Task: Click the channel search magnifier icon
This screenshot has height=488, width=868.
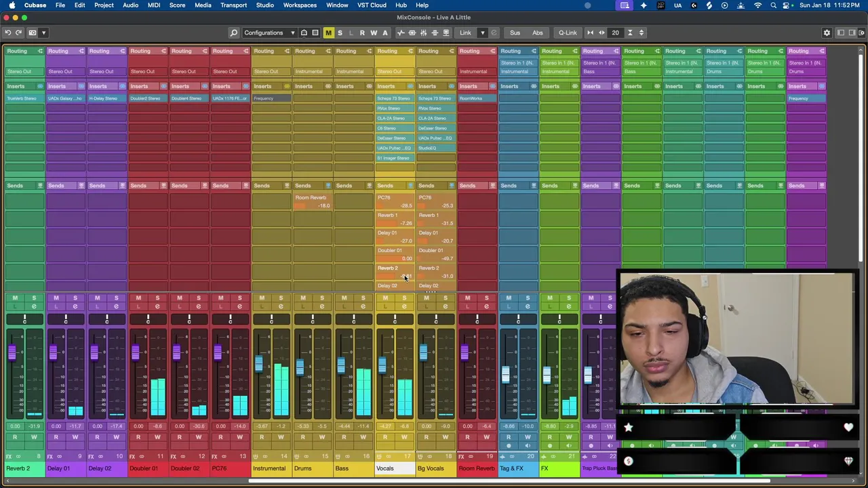Action: [x=234, y=33]
